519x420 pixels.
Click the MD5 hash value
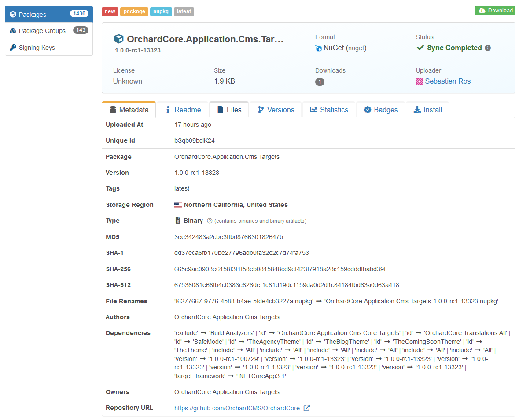click(x=229, y=237)
